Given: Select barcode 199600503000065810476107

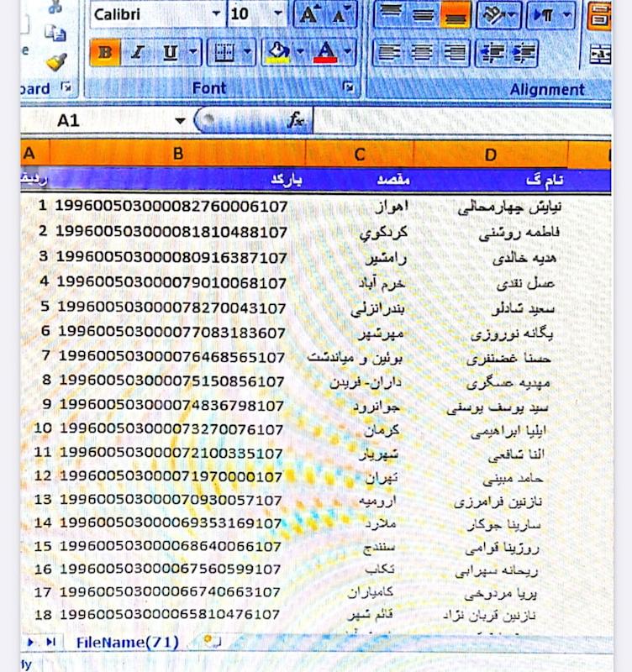Looking at the screenshot, I should tap(170, 614).
